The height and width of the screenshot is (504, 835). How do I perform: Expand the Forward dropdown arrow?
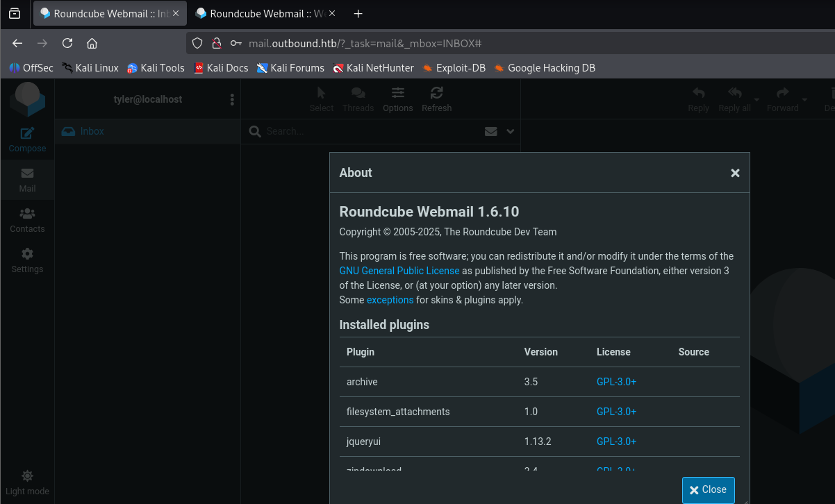click(804, 99)
